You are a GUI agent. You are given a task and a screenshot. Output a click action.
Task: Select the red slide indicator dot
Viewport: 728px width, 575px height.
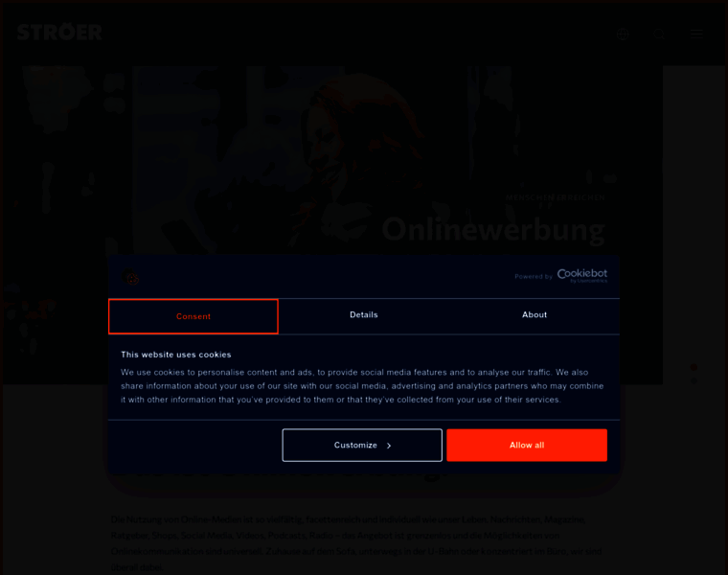[x=694, y=367]
